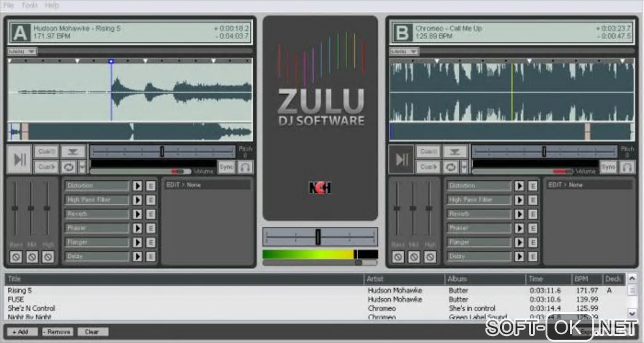Toggle loop icon on deck B

coord(451,167)
